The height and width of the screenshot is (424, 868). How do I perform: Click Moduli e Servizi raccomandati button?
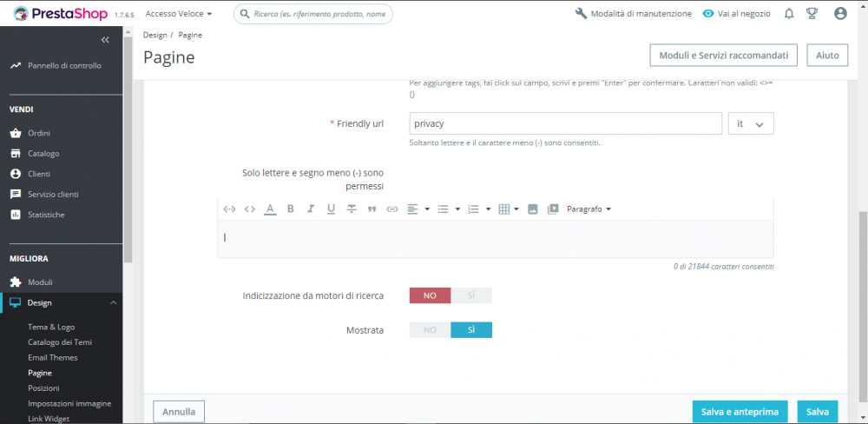coord(723,56)
